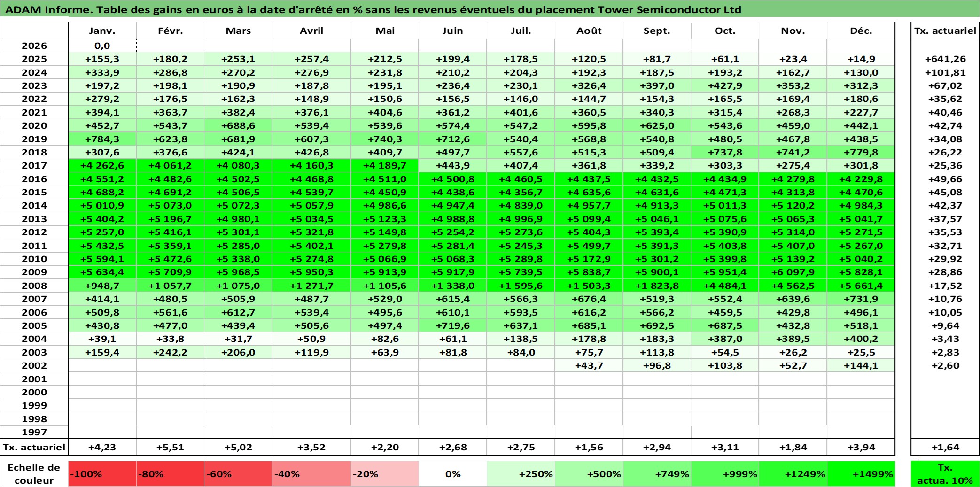Click the -100% red color scale swatch

tap(102, 474)
